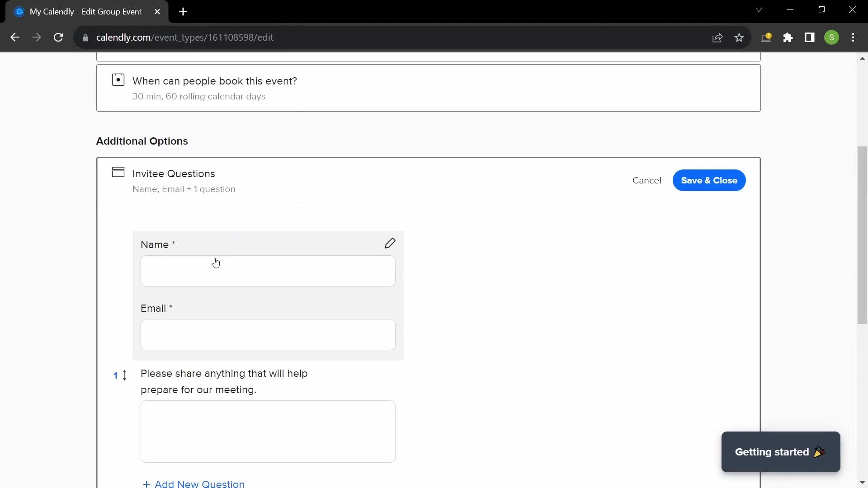
Task: Expand the When can people book event section
Action: coord(429,88)
